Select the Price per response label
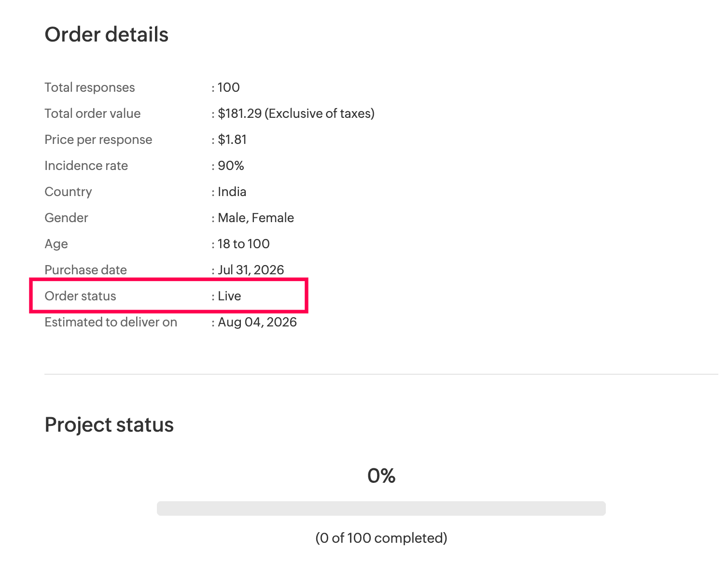This screenshot has height=564, width=728. [x=98, y=140]
